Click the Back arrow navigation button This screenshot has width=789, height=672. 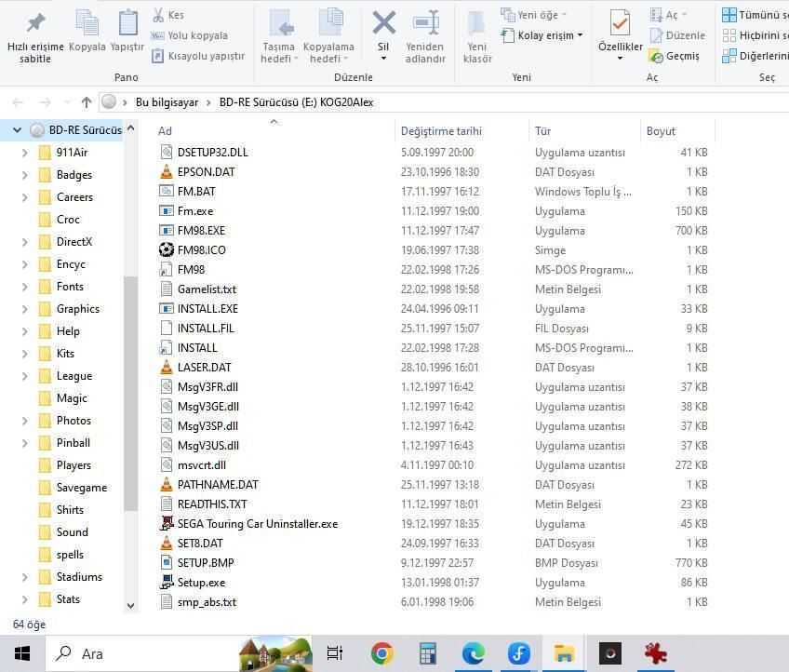18,102
